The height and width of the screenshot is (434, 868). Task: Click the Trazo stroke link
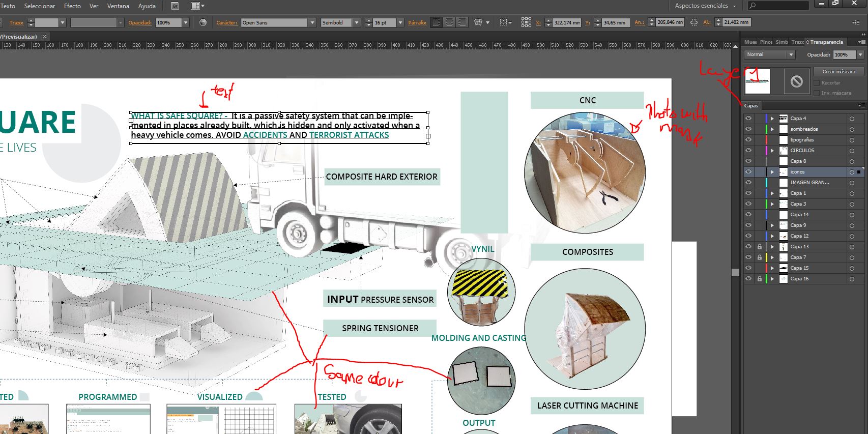pos(16,22)
